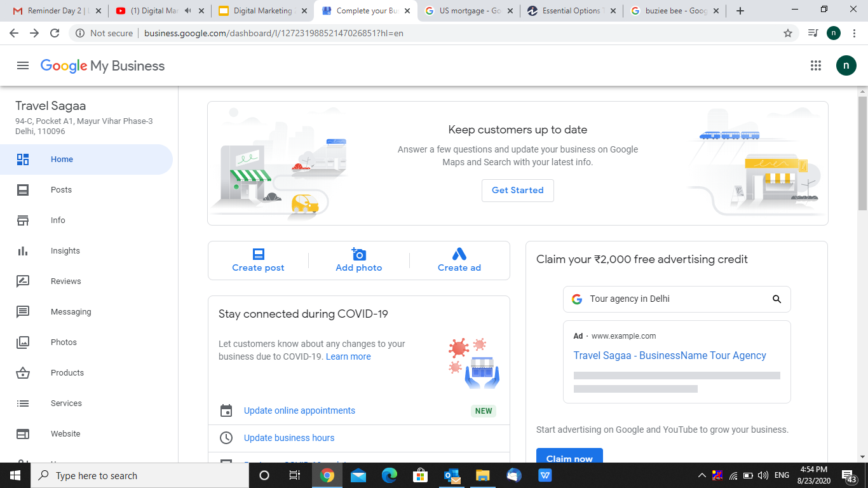The height and width of the screenshot is (488, 868).
Task: Click the Services list icon
Action: coord(23,403)
